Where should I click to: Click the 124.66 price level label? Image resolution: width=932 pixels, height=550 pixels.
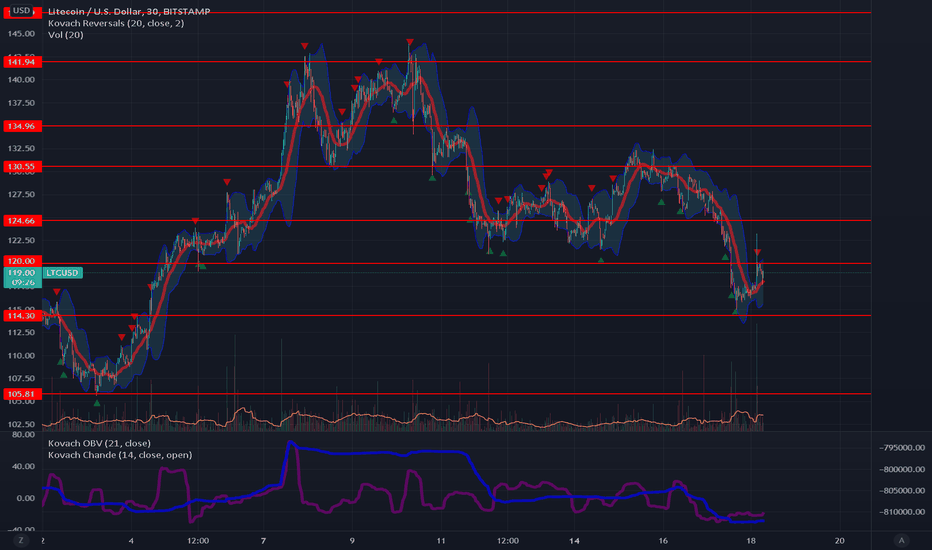[x=21, y=221]
